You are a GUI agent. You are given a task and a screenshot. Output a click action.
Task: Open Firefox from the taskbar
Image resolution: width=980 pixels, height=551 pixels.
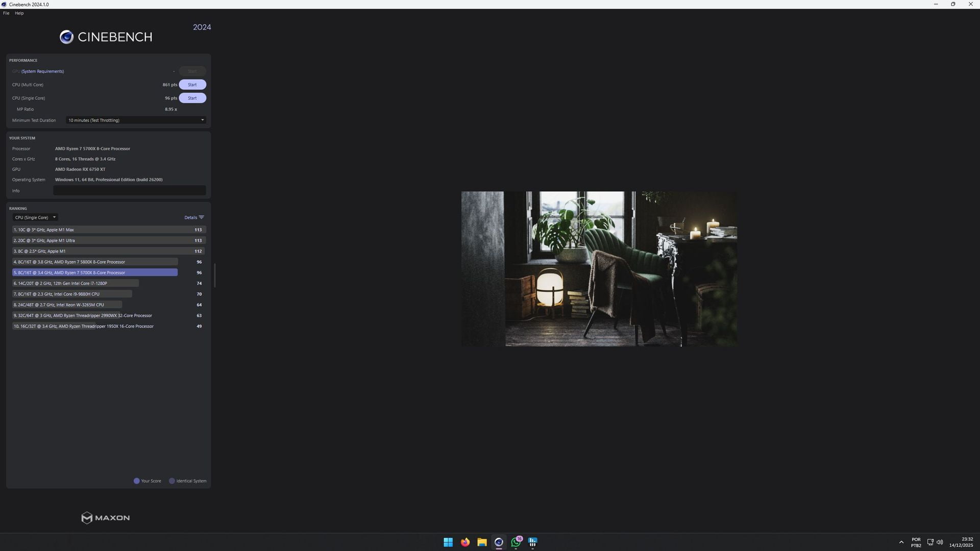click(x=465, y=542)
